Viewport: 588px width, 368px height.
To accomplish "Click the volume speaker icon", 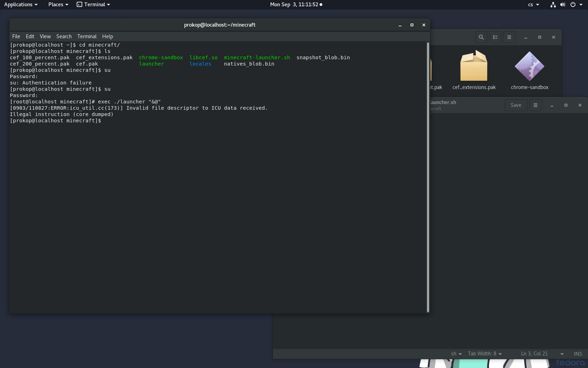I will point(562,5).
